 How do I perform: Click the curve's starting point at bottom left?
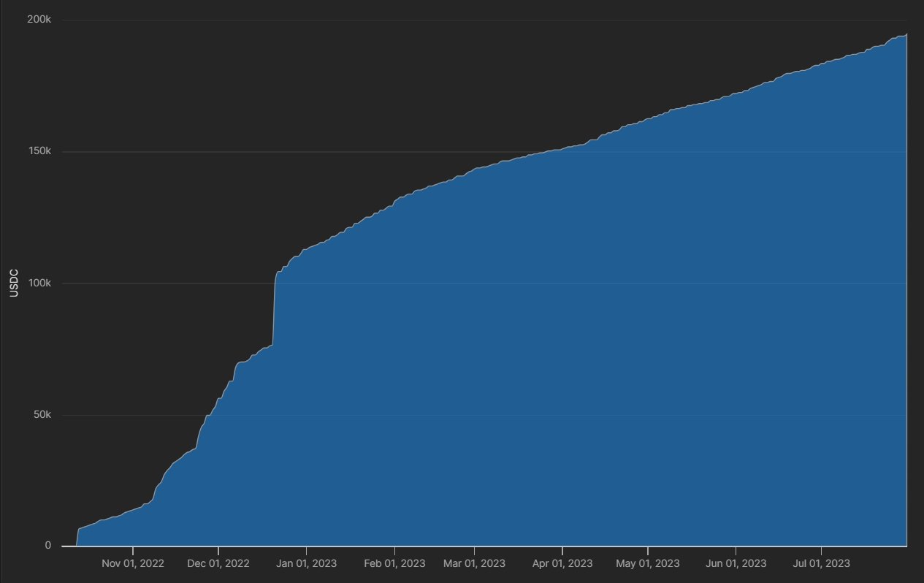[x=77, y=545]
